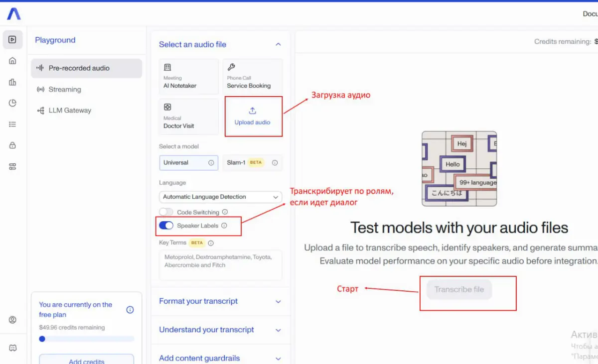Click the AssemblyAI logo in header

point(13,14)
